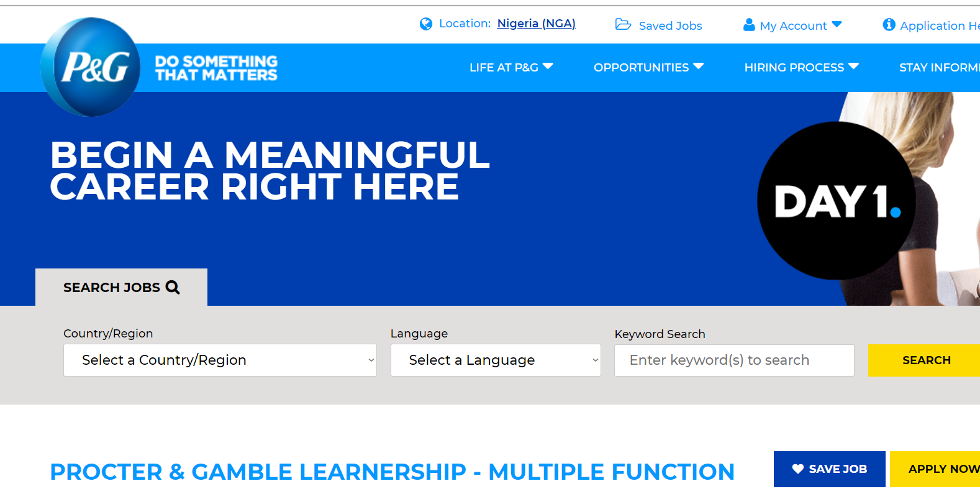Image resolution: width=980 pixels, height=504 pixels.
Task: Open the Saved Jobs link
Action: pos(670,25)
